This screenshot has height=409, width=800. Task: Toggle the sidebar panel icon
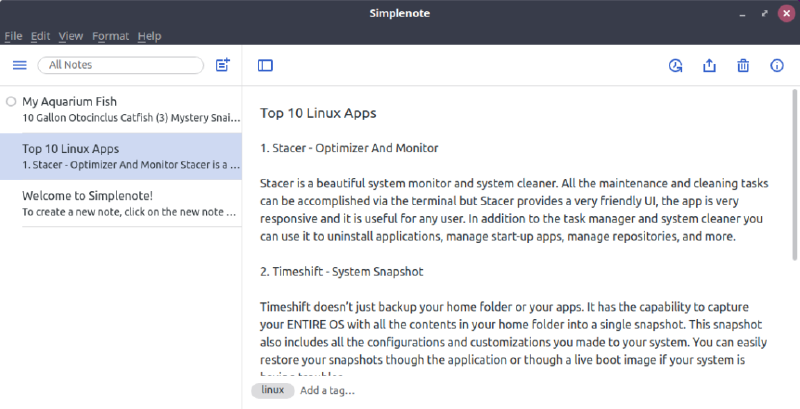[265, 66]
